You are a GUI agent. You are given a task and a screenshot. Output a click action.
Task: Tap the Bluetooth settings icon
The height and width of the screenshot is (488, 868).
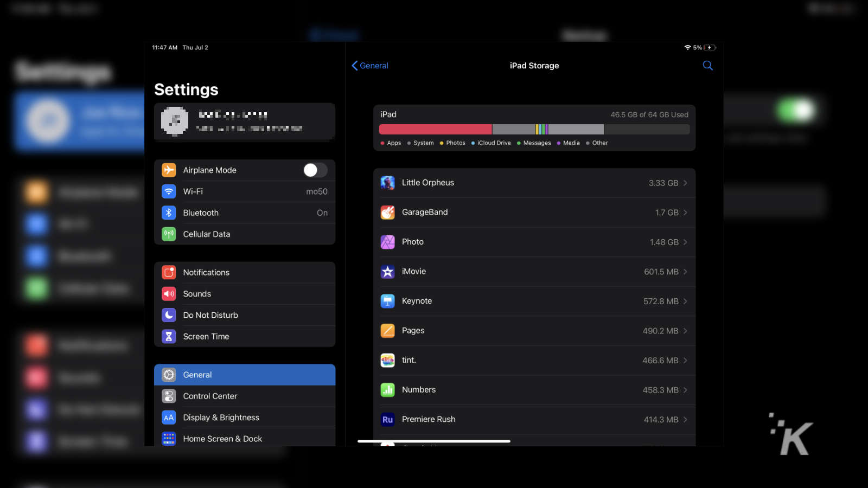[x=169, y=213]
